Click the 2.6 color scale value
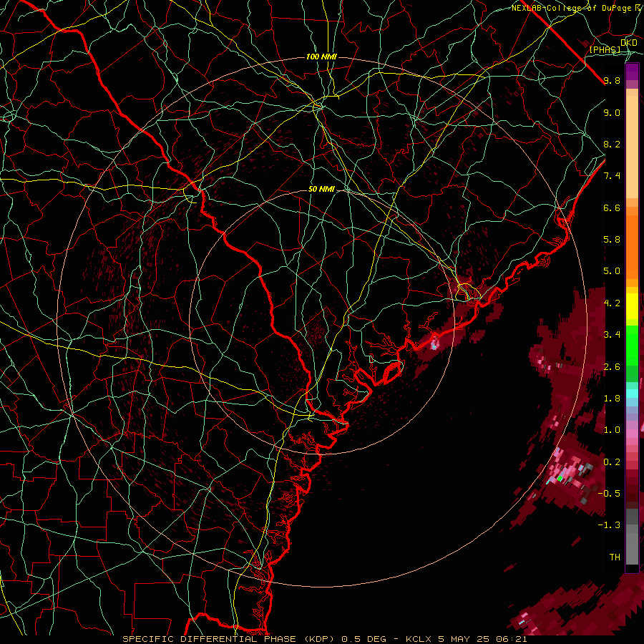The image size is (644, 644). pos(612,367)
